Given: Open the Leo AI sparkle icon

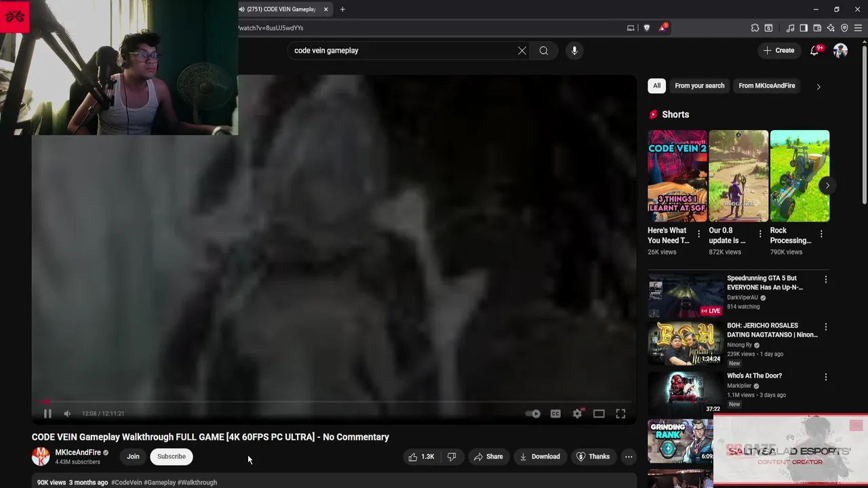Looking at the screenshot, I should tap(831, 28).
